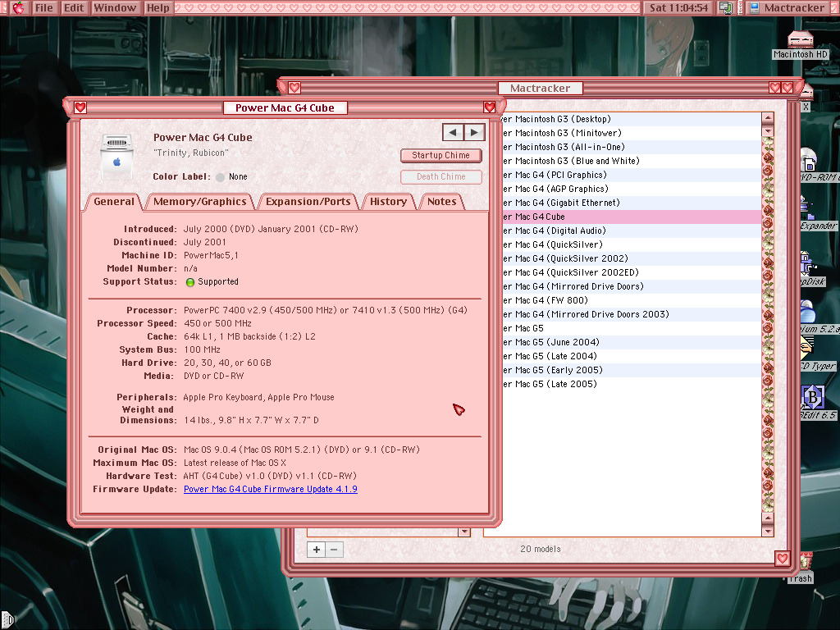840x630 pixels.
Task: Open the Apple menu icon
Action: click(17, 8)
